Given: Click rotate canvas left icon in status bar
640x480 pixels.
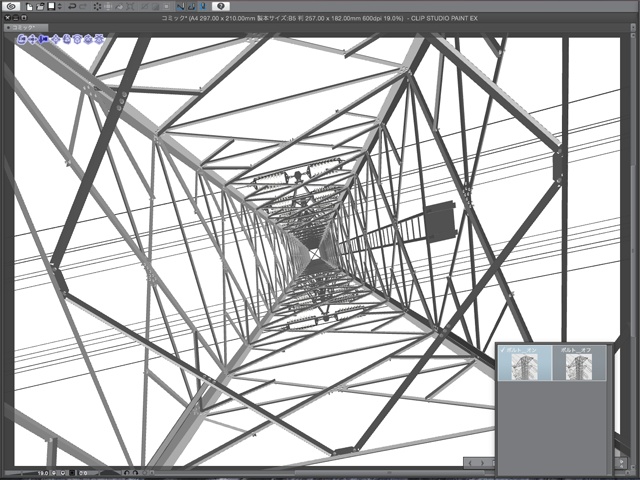Looking at the screenshot, I should pyautogui.click(x=127, y=473).
